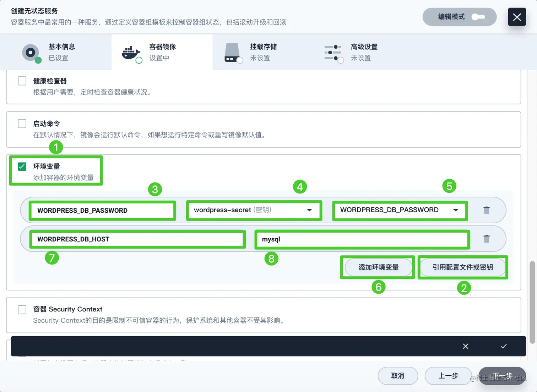This screenshot has height=392, width=537.
Task: Confirm the dark bar with checkmark icon
Action: pyautogui.click(x=504, y=346)
